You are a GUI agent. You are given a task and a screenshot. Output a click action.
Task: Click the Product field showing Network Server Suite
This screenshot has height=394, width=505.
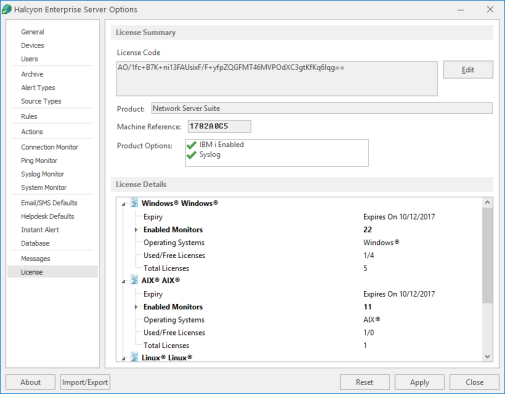[322, 108]
